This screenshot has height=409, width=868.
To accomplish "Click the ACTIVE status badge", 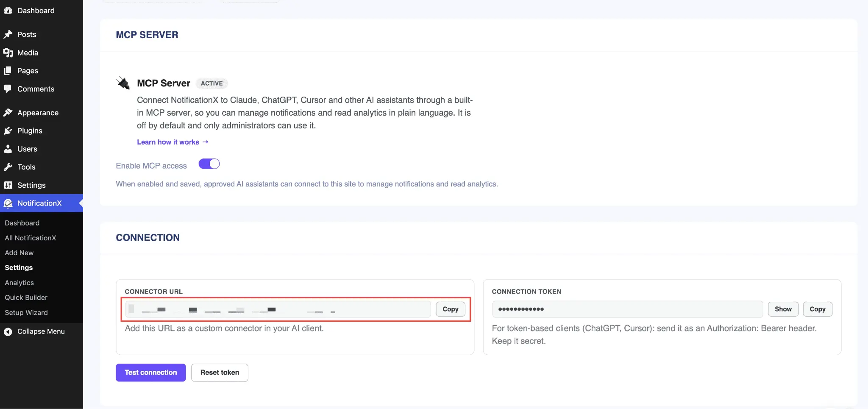I will (212, 83).
